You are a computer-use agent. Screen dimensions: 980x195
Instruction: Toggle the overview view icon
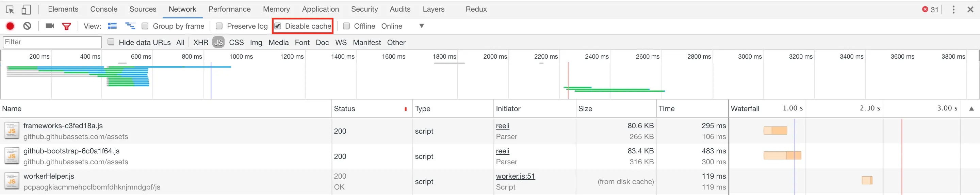130,26
